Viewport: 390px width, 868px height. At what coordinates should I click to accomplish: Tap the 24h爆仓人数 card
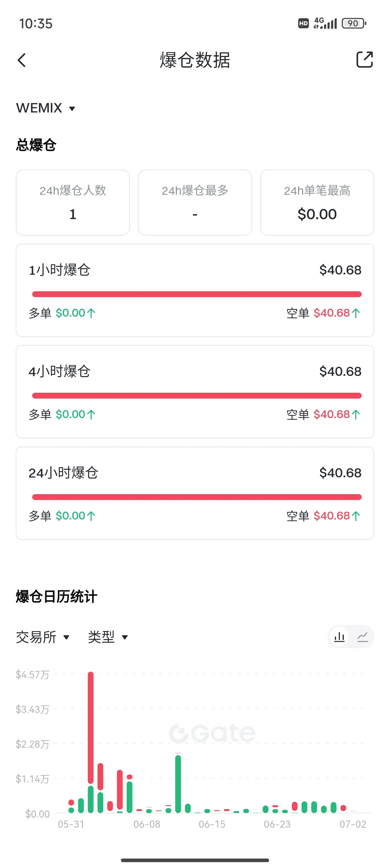point(73,203)
